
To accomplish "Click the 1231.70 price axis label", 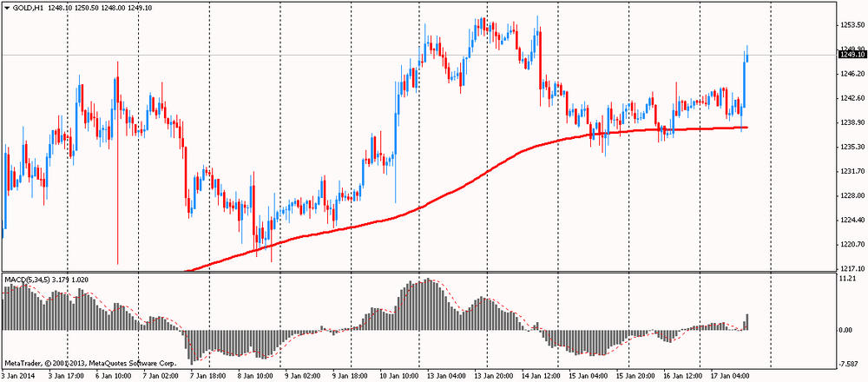I will point(852,171).
